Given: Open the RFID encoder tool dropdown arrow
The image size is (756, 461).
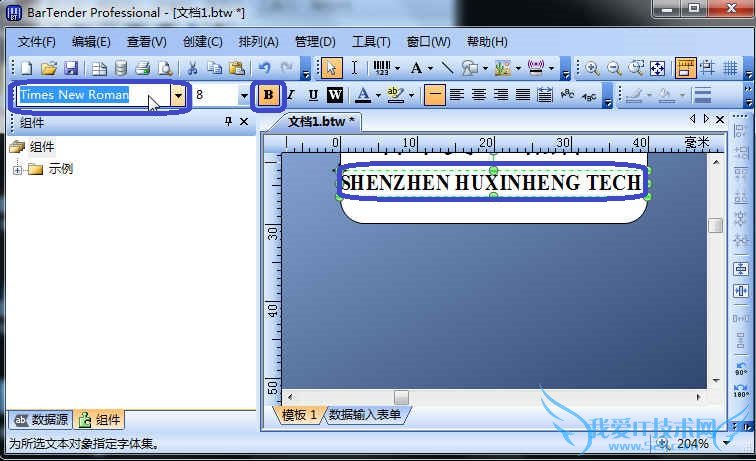Looking at the screenshot, I should pos(552,68).
